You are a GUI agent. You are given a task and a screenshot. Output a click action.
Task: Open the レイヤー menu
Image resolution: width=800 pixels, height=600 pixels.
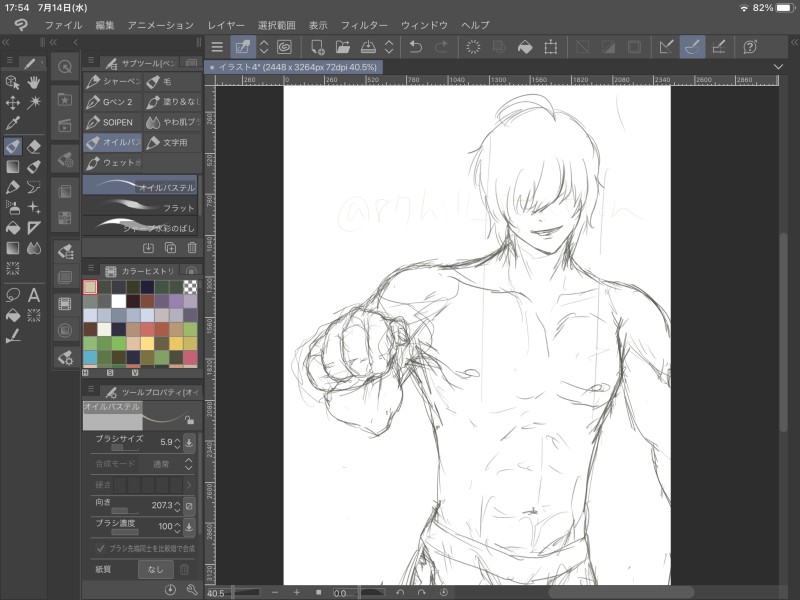click(x=226, y=24)
